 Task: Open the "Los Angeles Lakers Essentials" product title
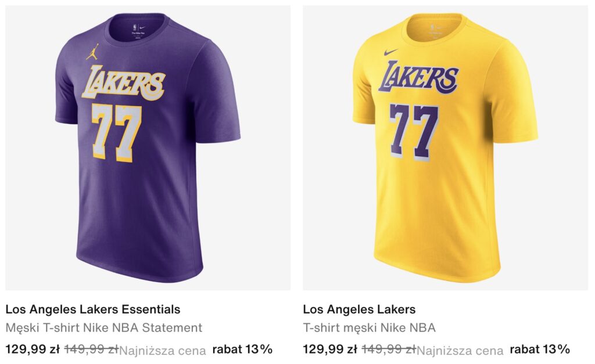click(93, 309)
